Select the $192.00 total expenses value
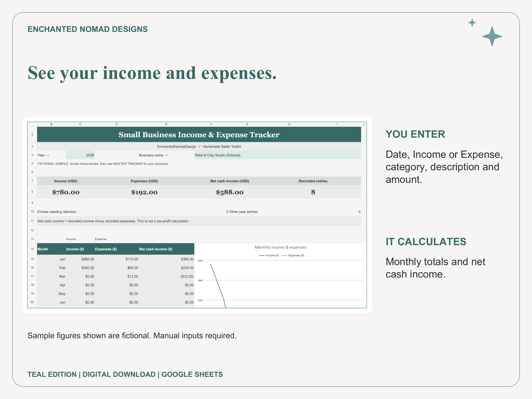This screenshot has height=399, width=532. click(144, 192)
